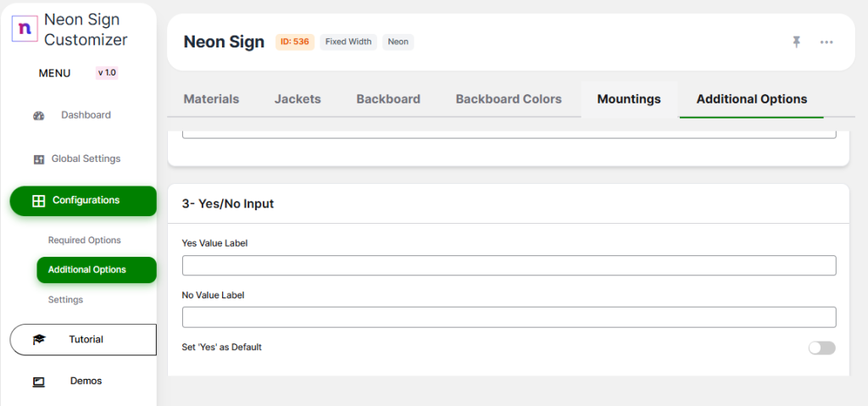Click the Yes Value Label input field
868x406 pixels.
(509, 265)
